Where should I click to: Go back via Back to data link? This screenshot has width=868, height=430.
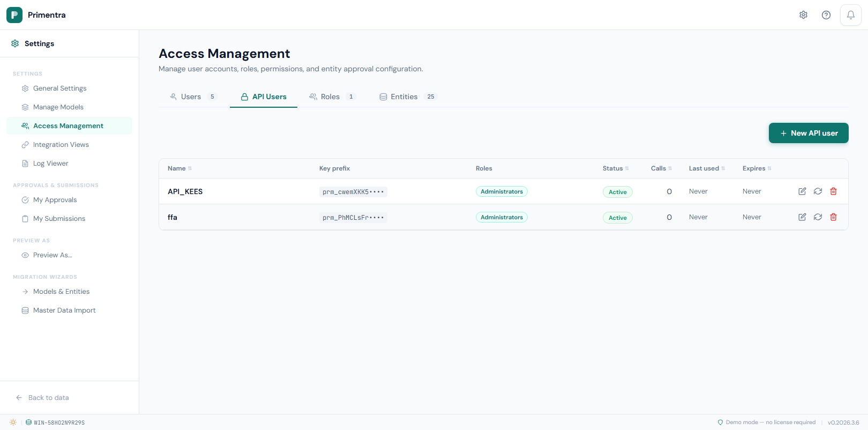pyautogui.click(x=48, y=398)
